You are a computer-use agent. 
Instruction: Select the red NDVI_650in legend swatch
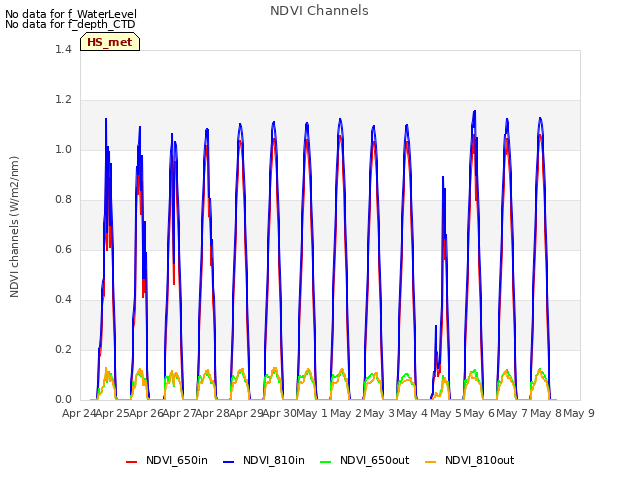[x=131, y=462]
